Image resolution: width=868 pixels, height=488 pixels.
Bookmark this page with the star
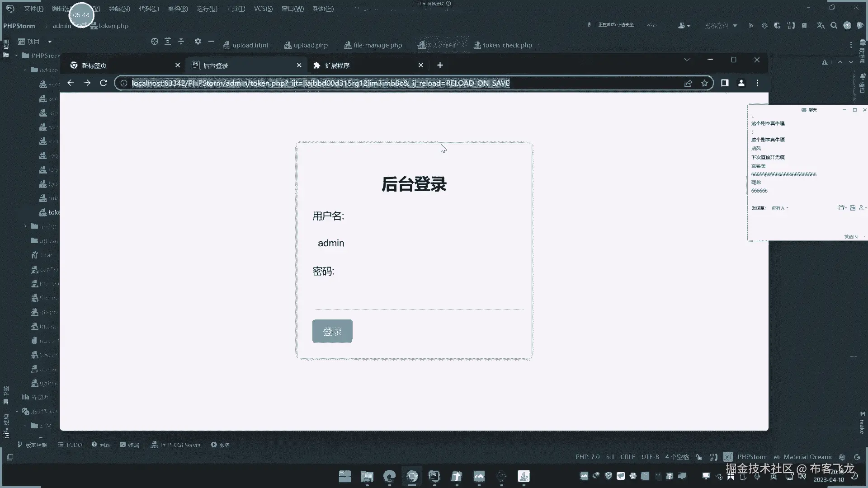(x=704, y=83)
